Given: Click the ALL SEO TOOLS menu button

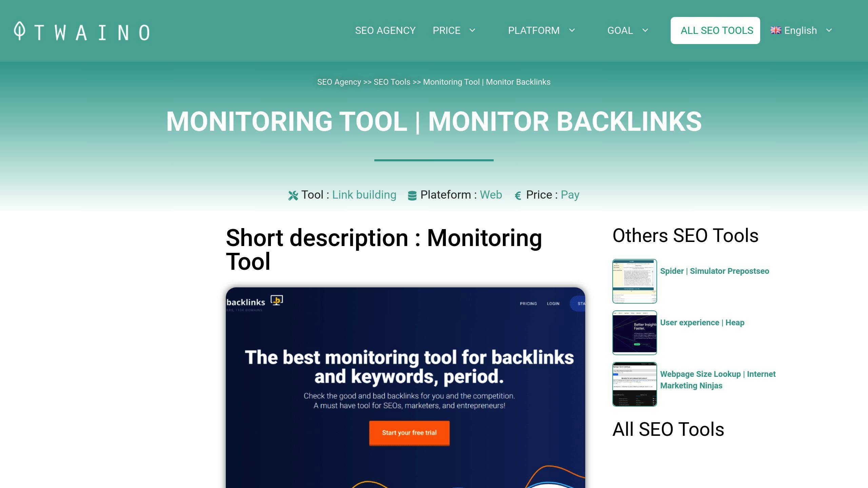Looking at the screenshot, I should click(715, 31).
